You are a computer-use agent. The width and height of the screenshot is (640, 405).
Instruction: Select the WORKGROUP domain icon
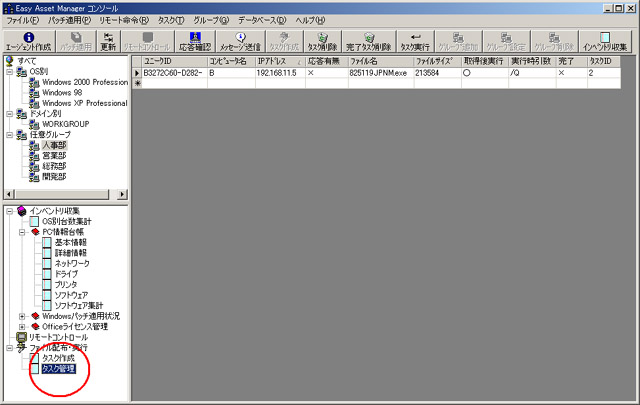(34, 124)
